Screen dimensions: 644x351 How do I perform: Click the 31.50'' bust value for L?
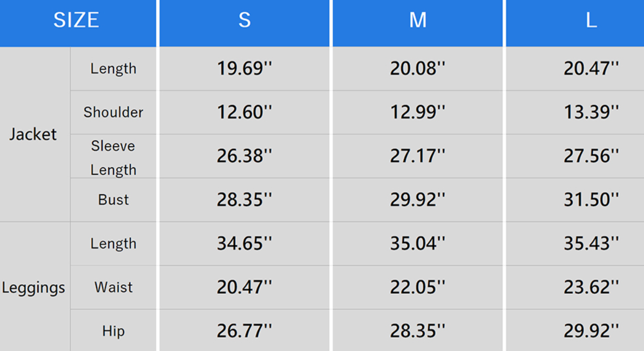pos(591,199)
